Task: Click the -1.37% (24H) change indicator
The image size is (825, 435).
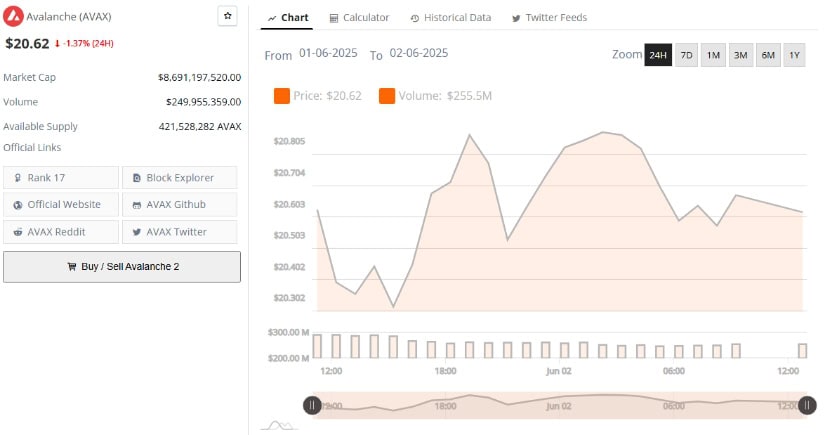Action: (84, 44)
